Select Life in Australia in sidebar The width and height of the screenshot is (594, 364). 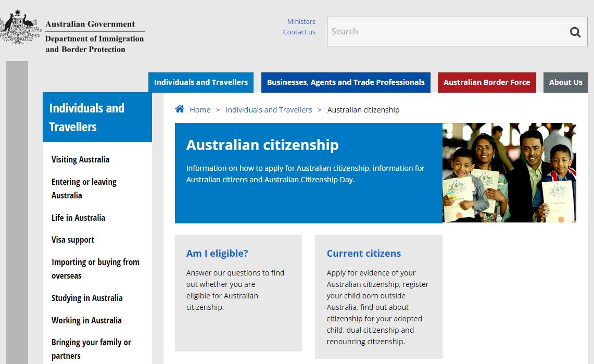tap(79, 218)
